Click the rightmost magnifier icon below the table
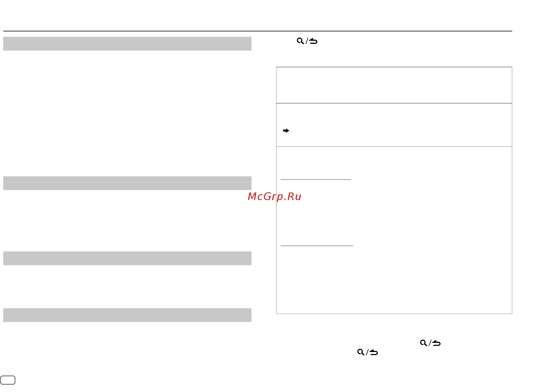The width and height of the screenshot is (546, 392). (423, 343)
